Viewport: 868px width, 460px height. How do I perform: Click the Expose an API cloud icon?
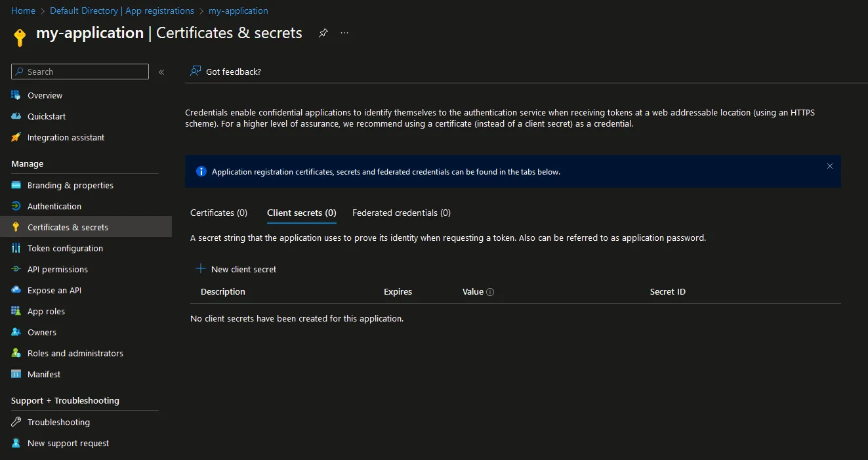pyautogui.click(x=16, y=290)
